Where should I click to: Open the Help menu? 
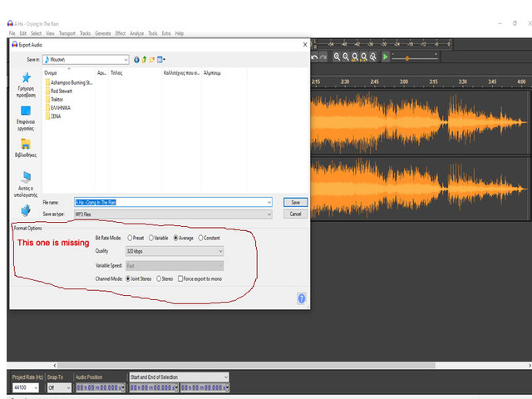(x=180, y=33)
